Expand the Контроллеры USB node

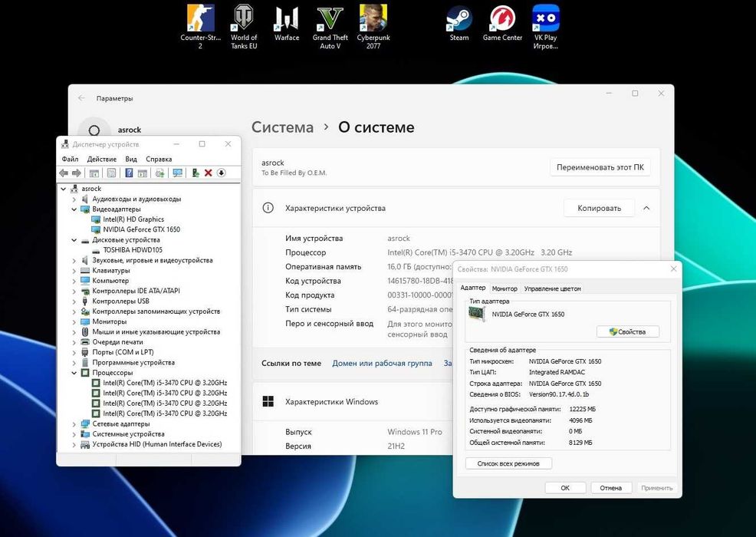click(74, 301)
